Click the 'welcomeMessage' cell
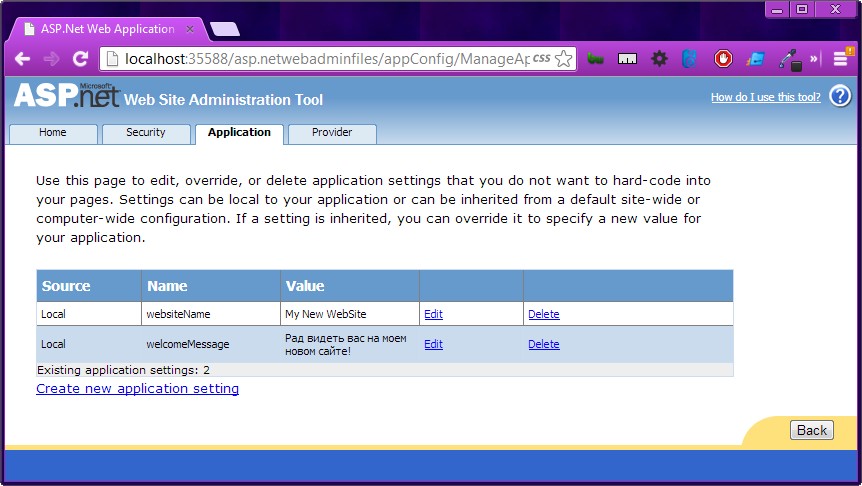Viewport: 862px width, 486px height. (x=211, y=344)
